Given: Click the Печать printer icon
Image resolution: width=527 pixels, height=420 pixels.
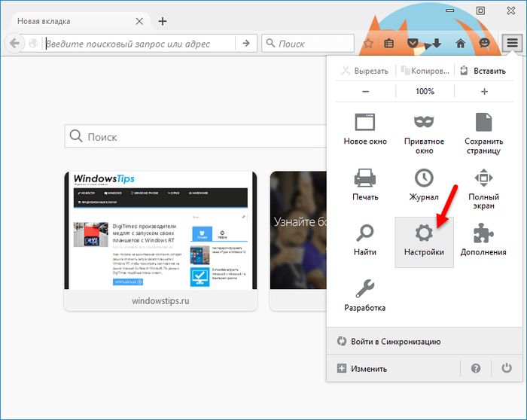Looking at the screenshot, I should coord(365,179).
